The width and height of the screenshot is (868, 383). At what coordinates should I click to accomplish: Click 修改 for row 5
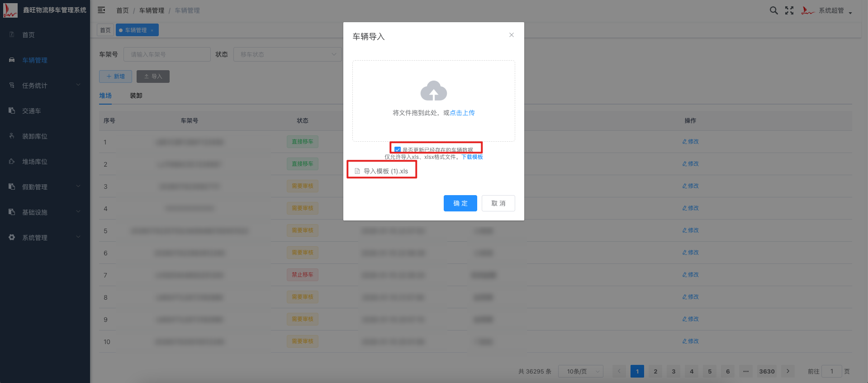(690, 230)
